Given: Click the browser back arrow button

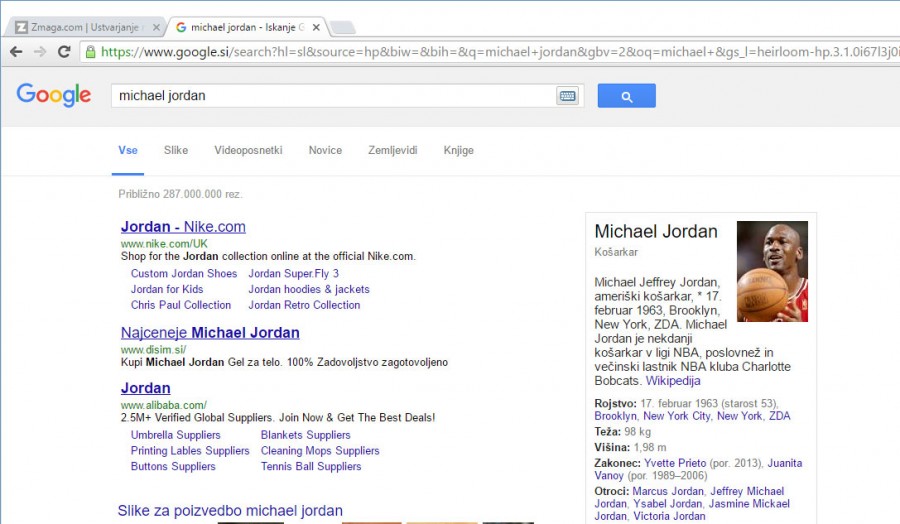Looking at the screenshot, I should click(x=16, y=51).
